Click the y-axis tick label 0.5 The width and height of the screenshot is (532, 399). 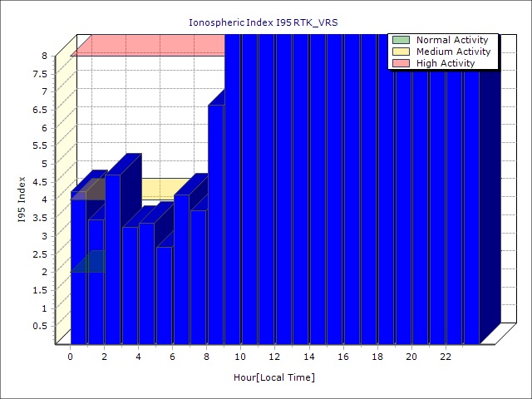pyautogui.click(x=40, y=326)
